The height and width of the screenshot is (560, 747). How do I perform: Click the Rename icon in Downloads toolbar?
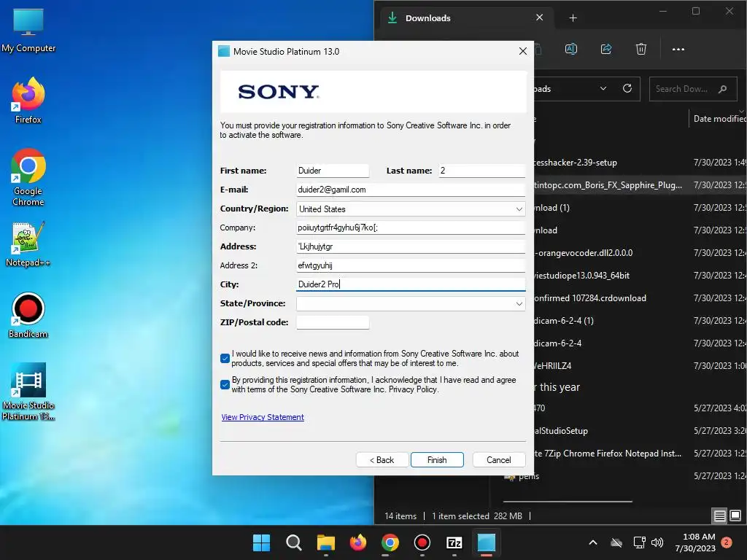[x=570, y=49]
